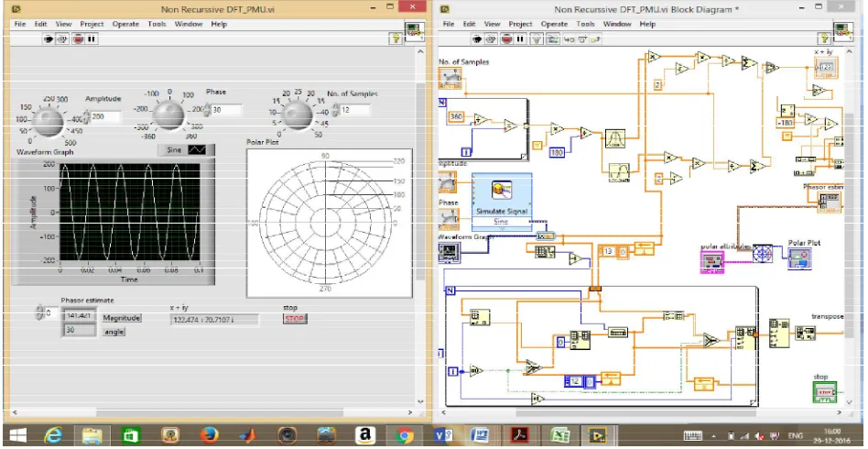Click the No. of Samples knob
The image size is (868, 449).
coord(298,115)
